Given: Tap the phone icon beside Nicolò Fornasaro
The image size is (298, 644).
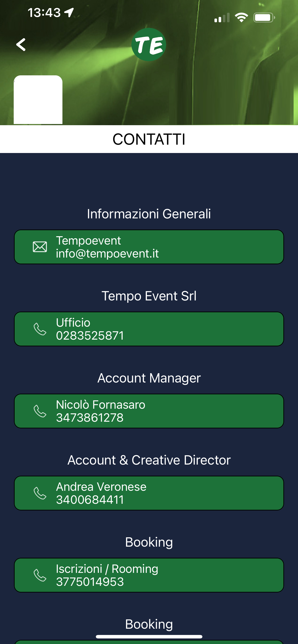Looking at the screenshot, I should (40, 411).
